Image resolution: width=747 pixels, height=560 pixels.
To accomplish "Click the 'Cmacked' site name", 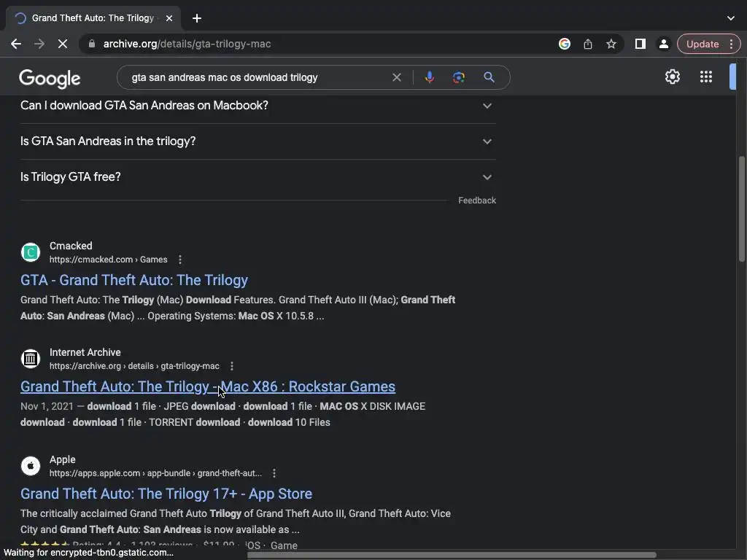I will 71,246.
